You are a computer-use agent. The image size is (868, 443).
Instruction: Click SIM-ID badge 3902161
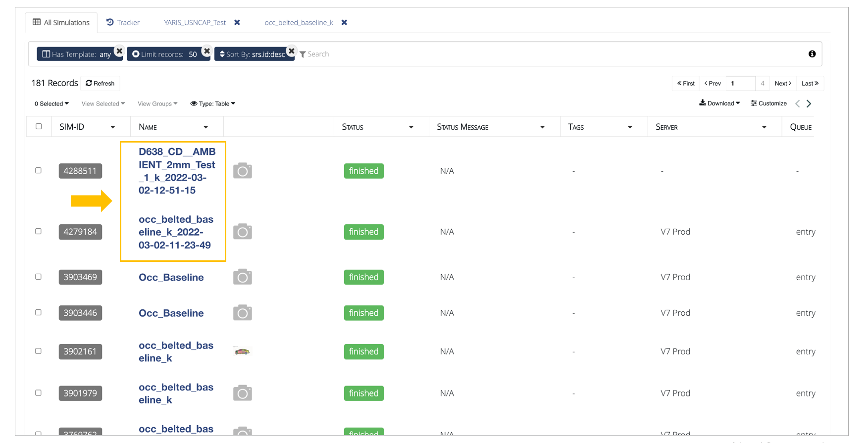pyautogui.click(x=80, y=351)
